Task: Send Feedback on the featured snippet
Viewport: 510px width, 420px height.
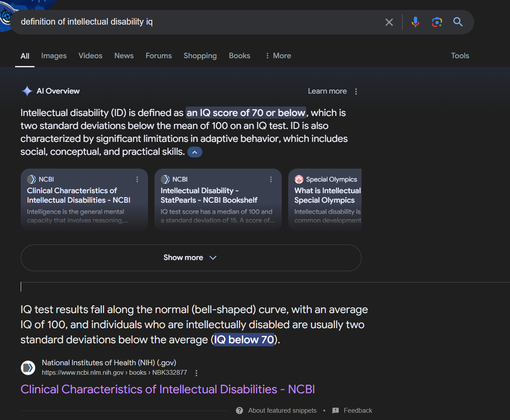Action: pyautogui.click(x=358, y=411)
